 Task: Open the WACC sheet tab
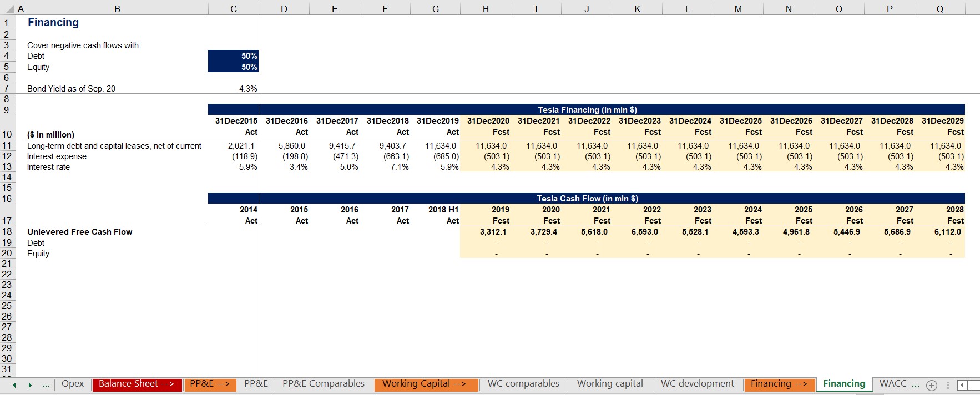893,384
